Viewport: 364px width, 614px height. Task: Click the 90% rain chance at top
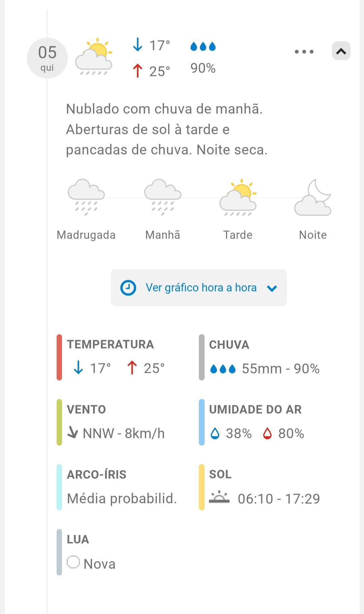tap(203, 68)
